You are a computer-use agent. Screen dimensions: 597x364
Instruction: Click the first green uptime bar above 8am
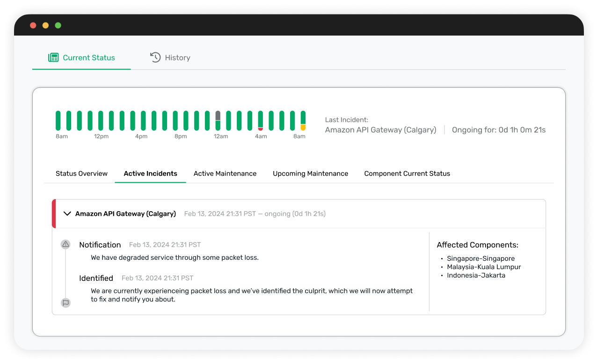[x=58, y=121]
